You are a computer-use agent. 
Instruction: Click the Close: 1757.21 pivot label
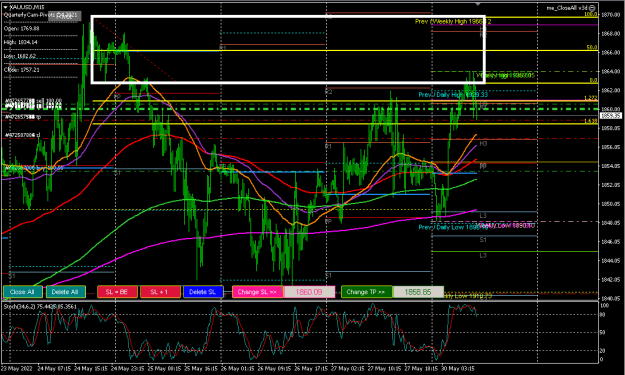click(22, 70)
